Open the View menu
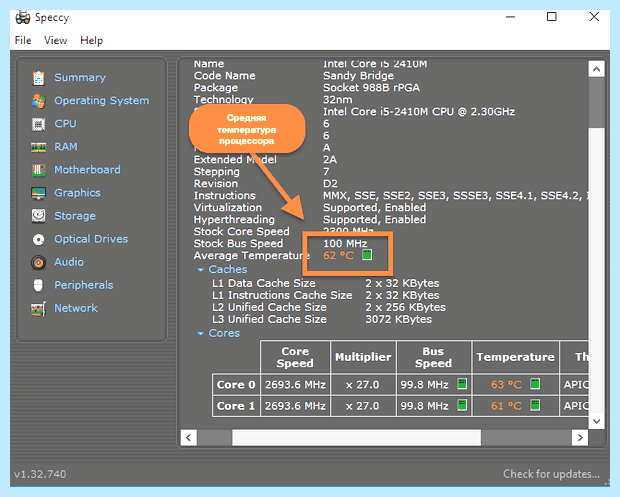Image resolution: width=620 pixels, height=497 pixels. (x=56, y=40)
